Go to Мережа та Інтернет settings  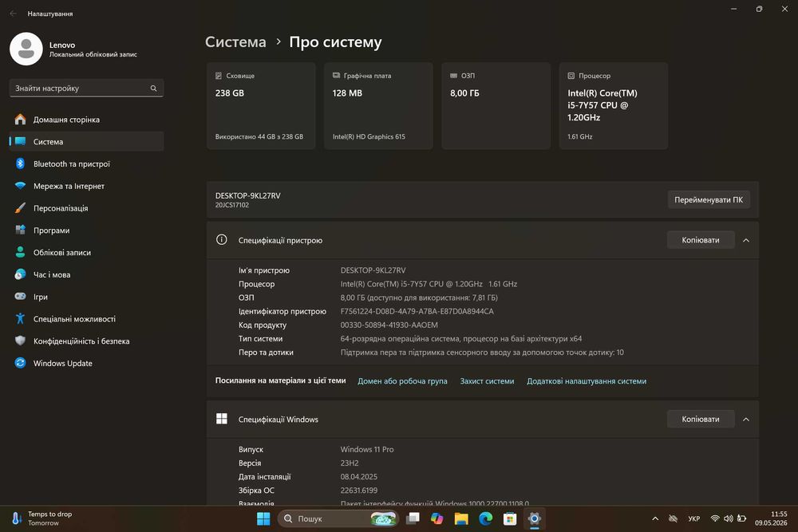click(x=86, y=186)
